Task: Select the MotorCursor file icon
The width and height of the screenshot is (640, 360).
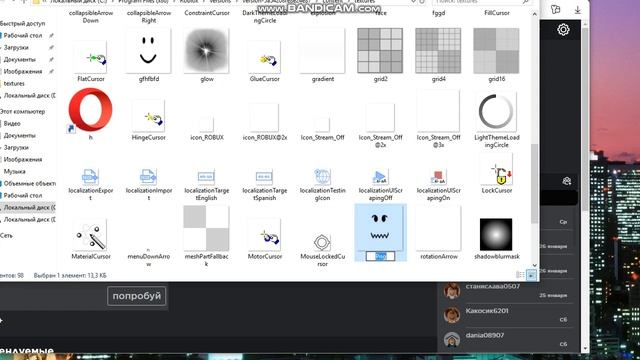Action: [264, 235]
